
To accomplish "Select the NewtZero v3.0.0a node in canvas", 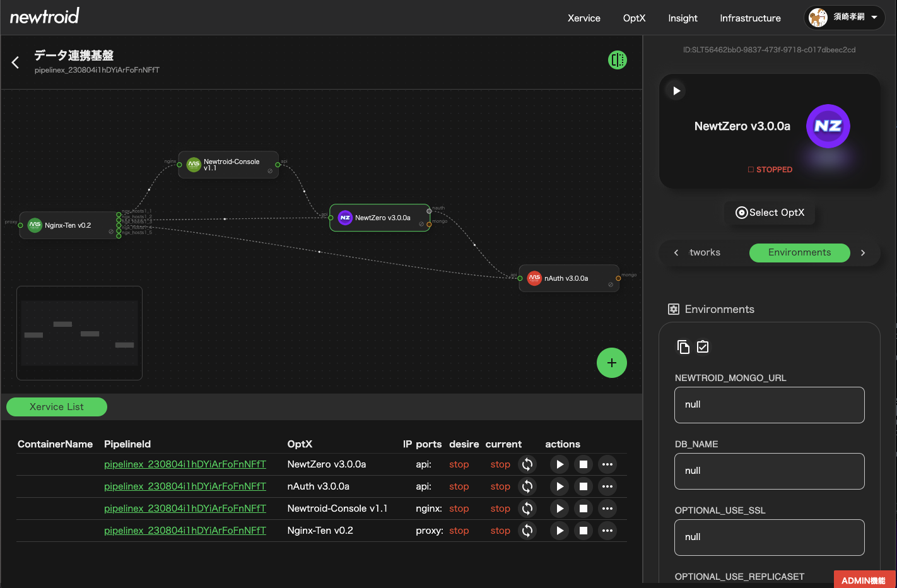I will click(380, 218).
